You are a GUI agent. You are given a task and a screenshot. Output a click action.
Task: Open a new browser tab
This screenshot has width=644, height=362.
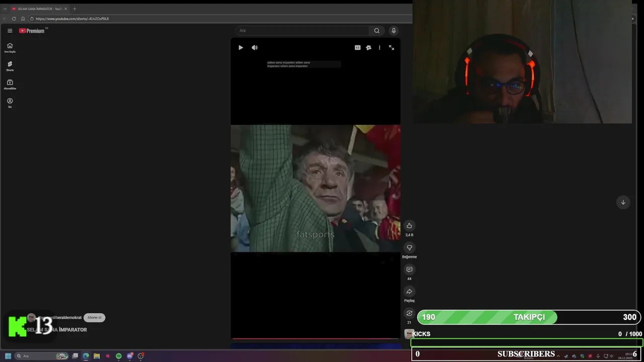[74, 9]
